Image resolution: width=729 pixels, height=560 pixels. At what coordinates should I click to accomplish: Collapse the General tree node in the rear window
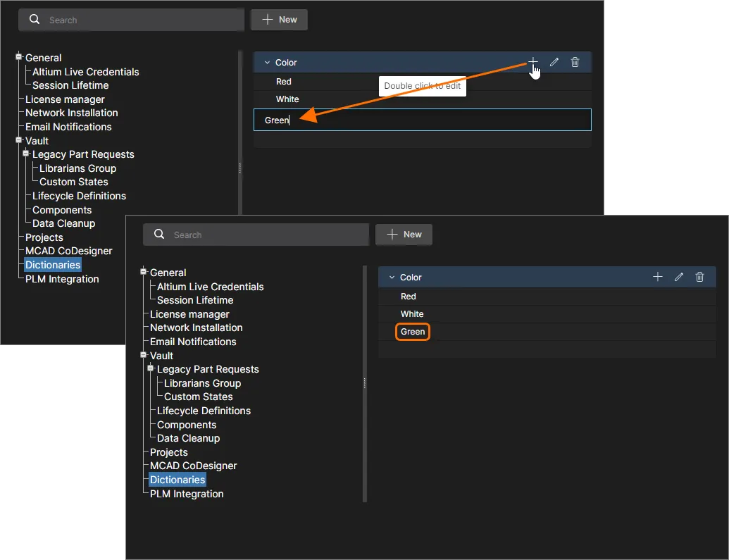[19, 57]
